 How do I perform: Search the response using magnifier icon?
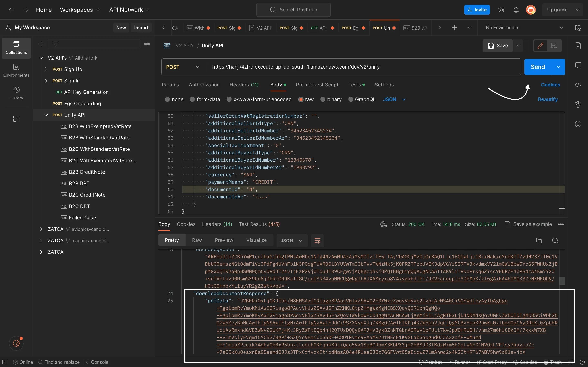click(x=555, y=241)
